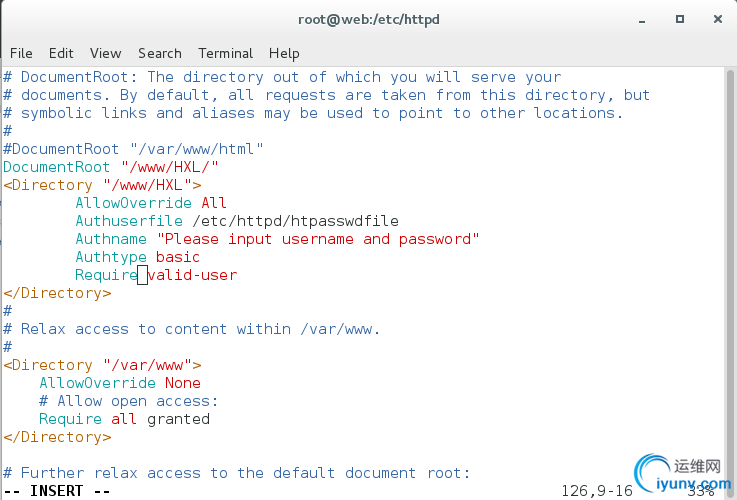Click the commented #DocumentRoot "/var/www/html" line

[133, 149]
